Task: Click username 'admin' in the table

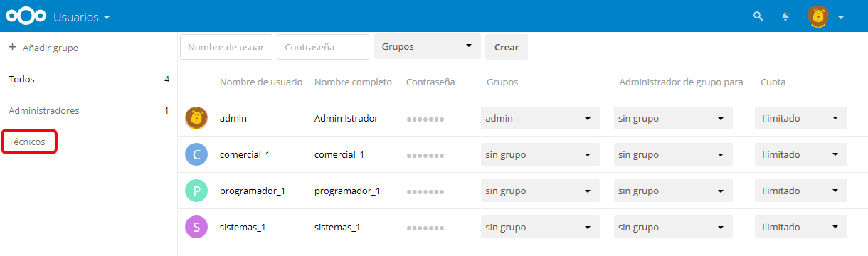Action: tap(233, 118)
